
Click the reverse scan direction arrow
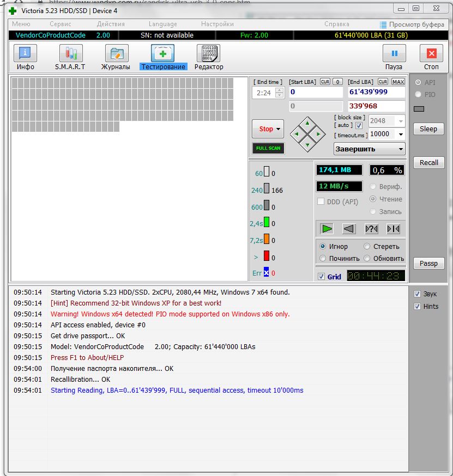tap(349, 229)
